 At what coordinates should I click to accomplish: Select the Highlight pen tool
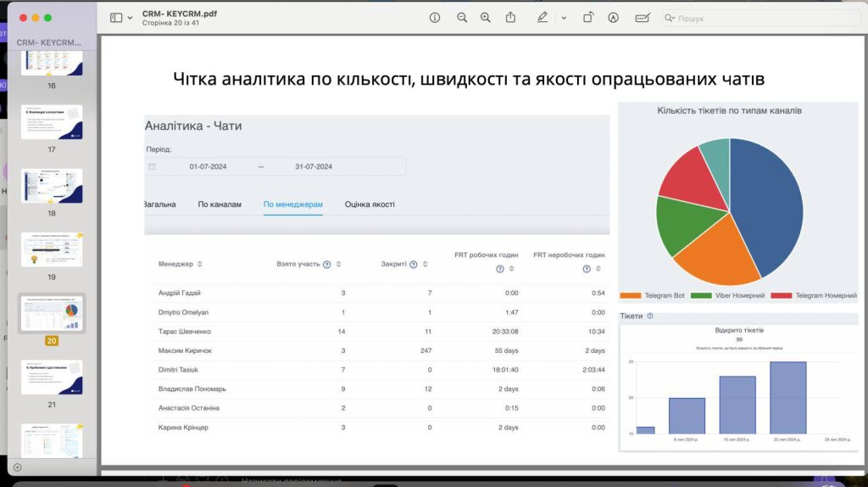(x=542, y=18)
